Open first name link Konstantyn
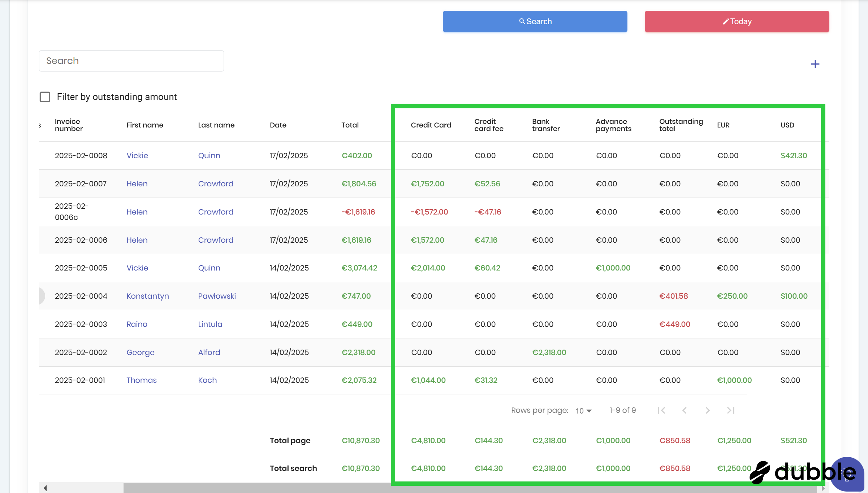Screen dimensions: 868x493 coord(148,296)
